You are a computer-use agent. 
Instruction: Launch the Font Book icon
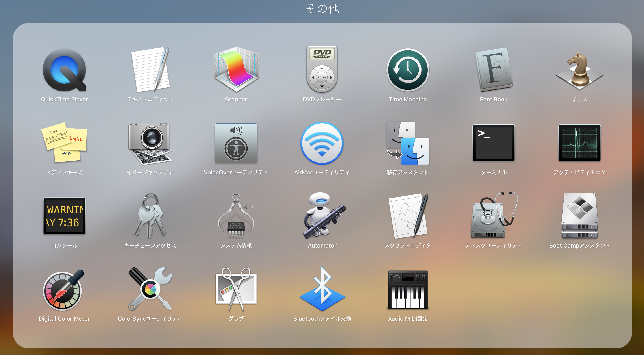click(x=494, y=70)
